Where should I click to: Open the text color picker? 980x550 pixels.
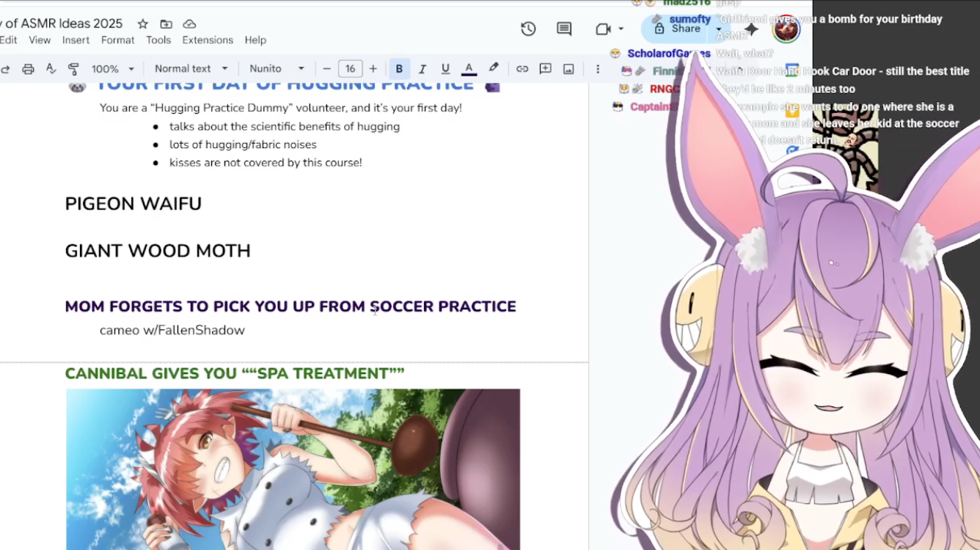469,69
